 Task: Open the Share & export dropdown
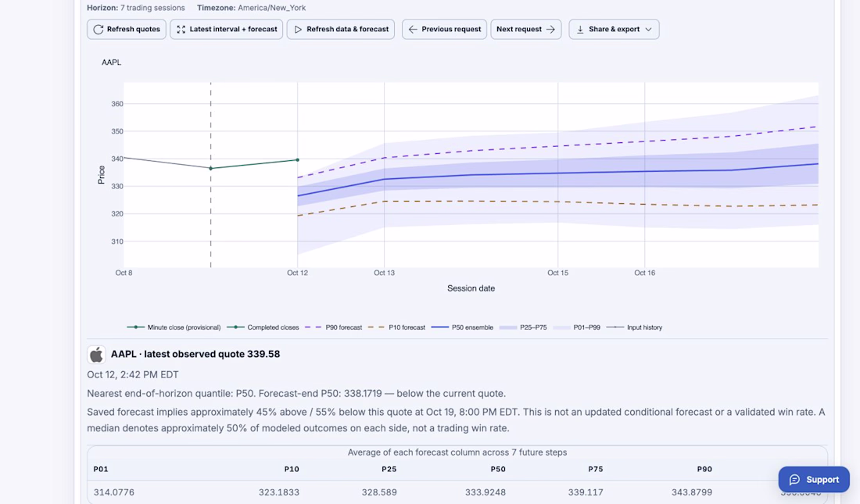pyautogui.click(x=614, y=29)
